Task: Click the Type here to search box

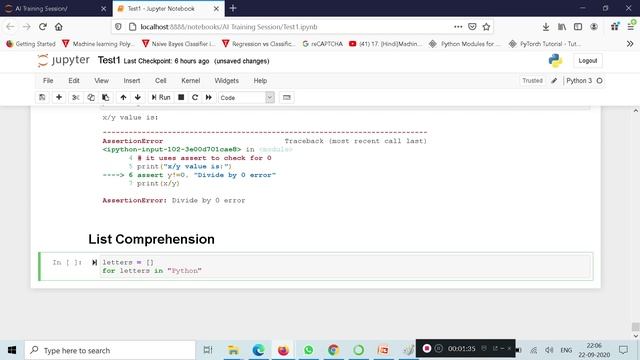Action: pos(110,350)
